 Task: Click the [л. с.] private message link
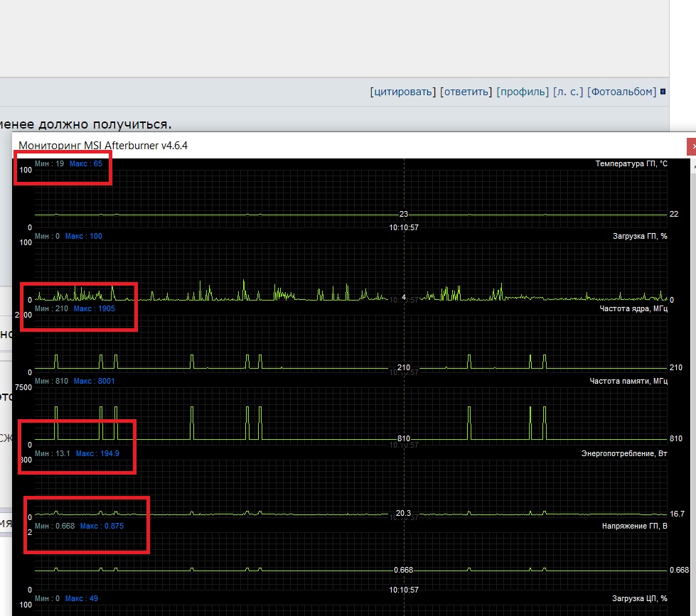click(568, 92)
